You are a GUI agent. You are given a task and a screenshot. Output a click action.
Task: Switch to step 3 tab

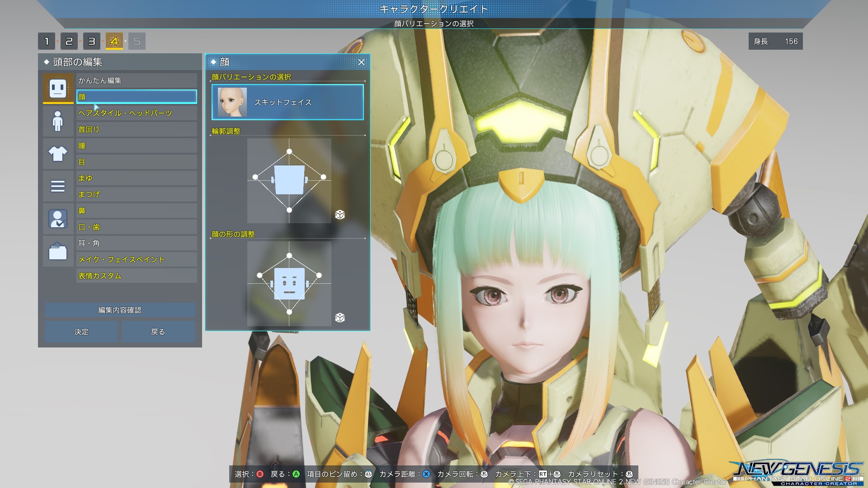[x=92, y=42]
